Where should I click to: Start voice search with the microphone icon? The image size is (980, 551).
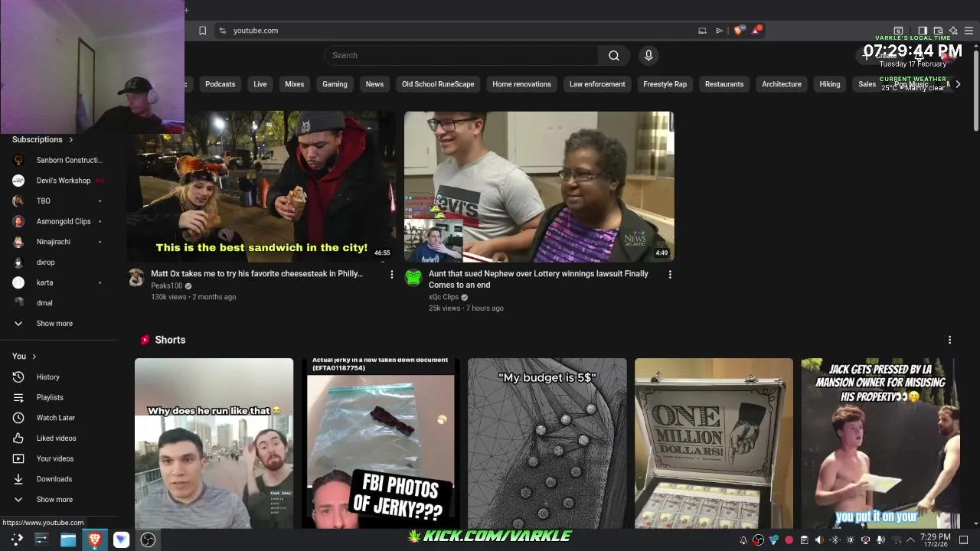coord(648,55)
